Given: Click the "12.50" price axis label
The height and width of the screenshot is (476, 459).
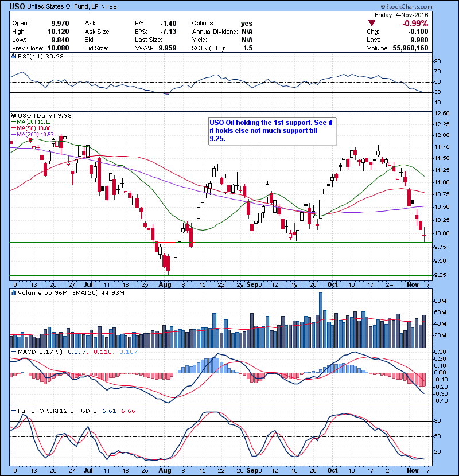Looking at the screenshot, I should tap(442, 113).
